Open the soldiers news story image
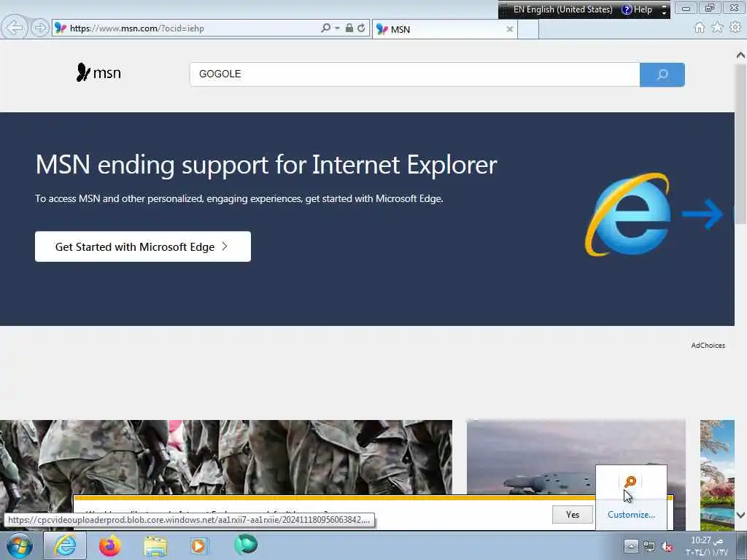This screenshot has height=560, width=747. [226, 457]
